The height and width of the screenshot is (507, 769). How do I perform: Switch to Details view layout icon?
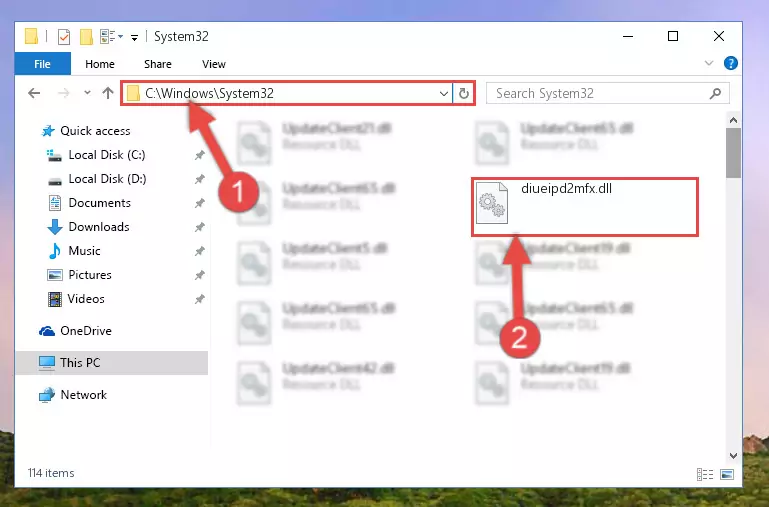pyautogui.click(x=705, y=474)
